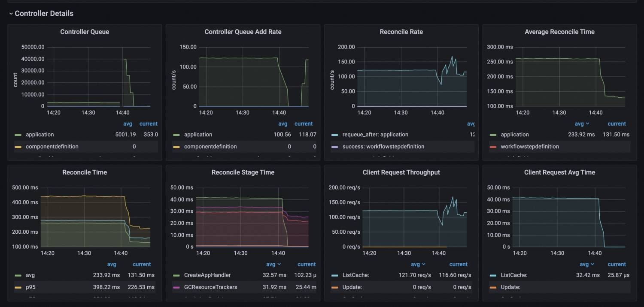
Task: Sort Queue Add Rate legend by avg column
Action: [x=283, y=124]
